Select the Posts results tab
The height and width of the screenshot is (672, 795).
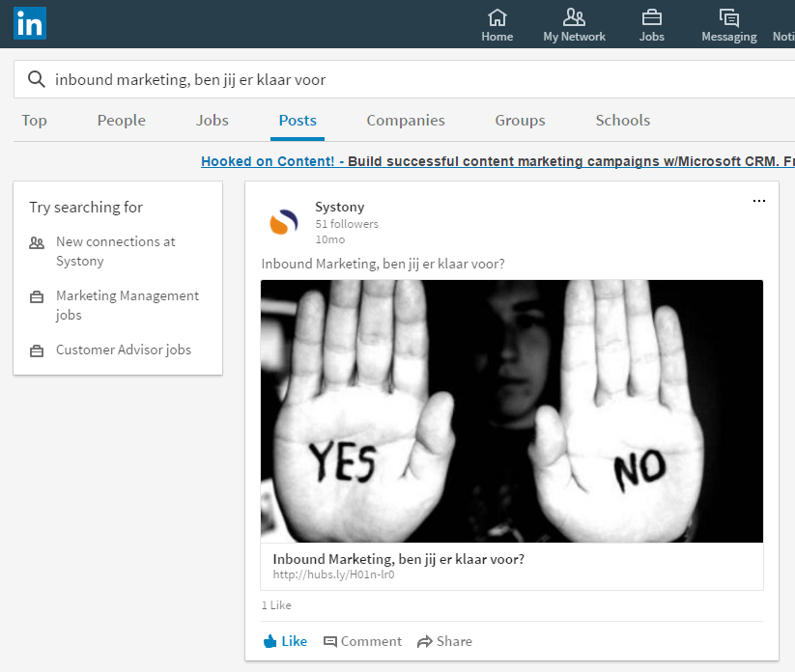[x=298, y=121]
